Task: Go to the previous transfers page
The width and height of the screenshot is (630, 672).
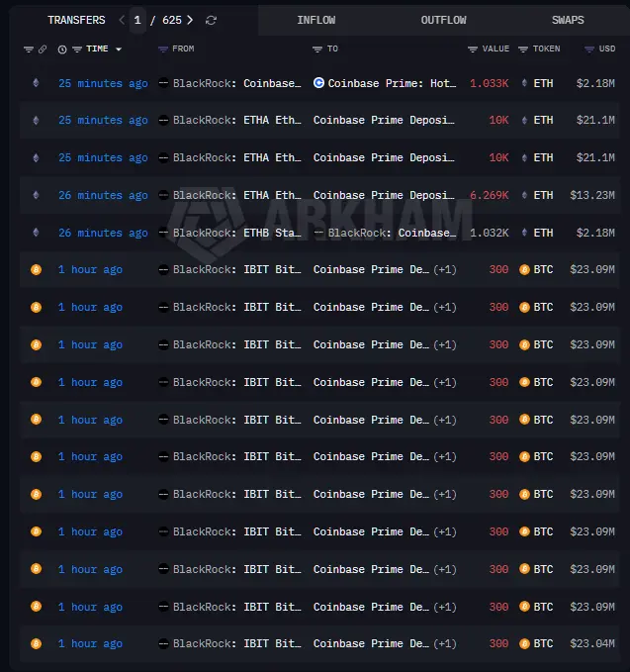Action: (x=122, y=20)
